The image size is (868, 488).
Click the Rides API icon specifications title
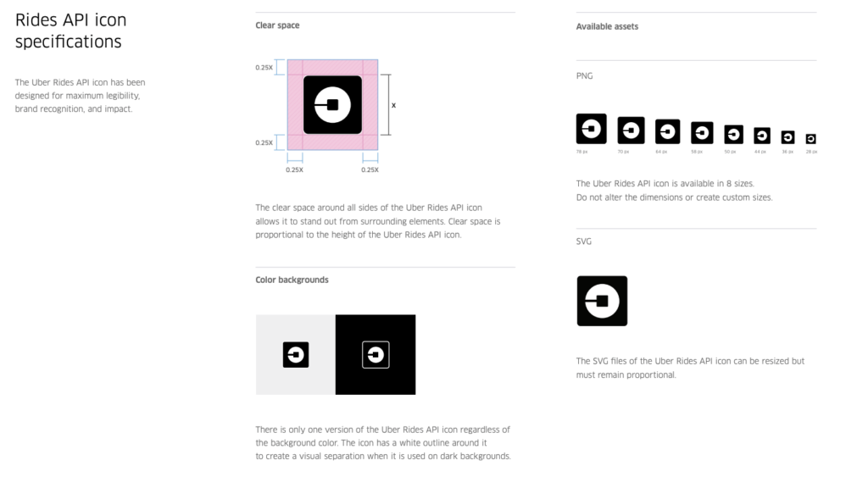click(x=71, y=30)
